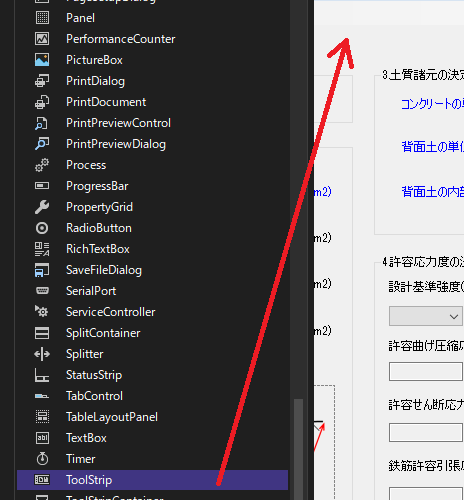Viewport: 464px width, 500px height.
Task: Select the blue コンクリートの label in designer
Action: (432, 104)
